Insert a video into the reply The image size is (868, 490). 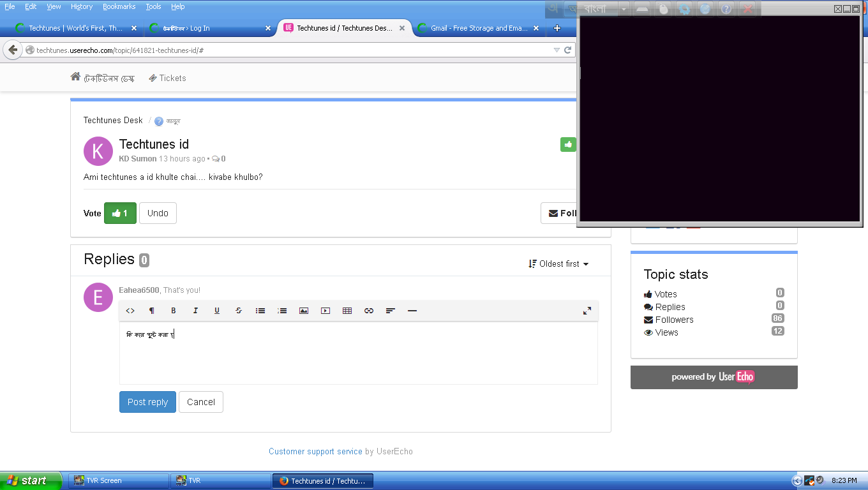325,311
